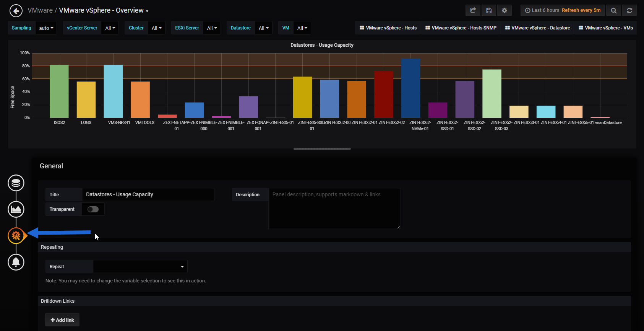The height and width of the screenshot is (331, 644).
Task: Click the zoom out magnifier icon
Action: click(x=614, y=10)
